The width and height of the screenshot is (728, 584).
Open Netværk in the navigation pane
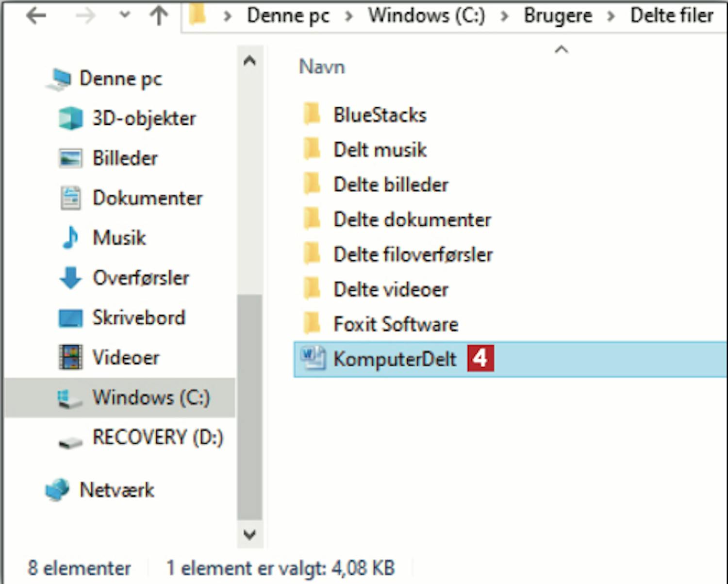pos(116,490)
